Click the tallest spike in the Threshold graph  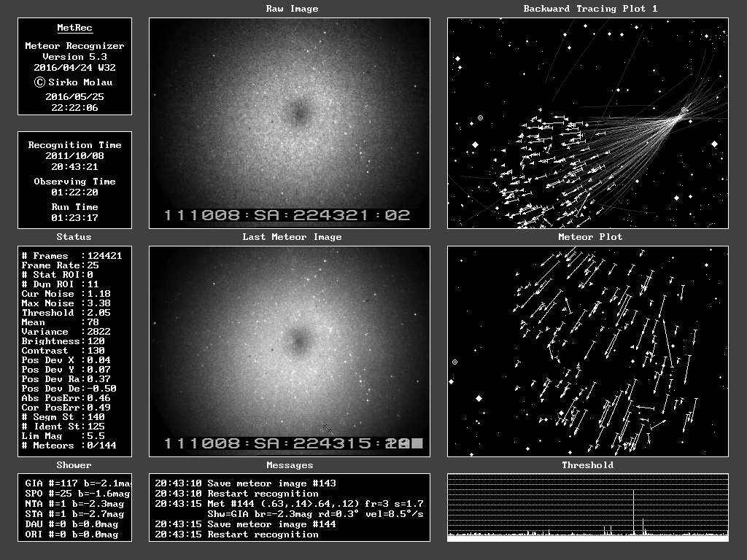pyautogui.click(x=633, y=514)
